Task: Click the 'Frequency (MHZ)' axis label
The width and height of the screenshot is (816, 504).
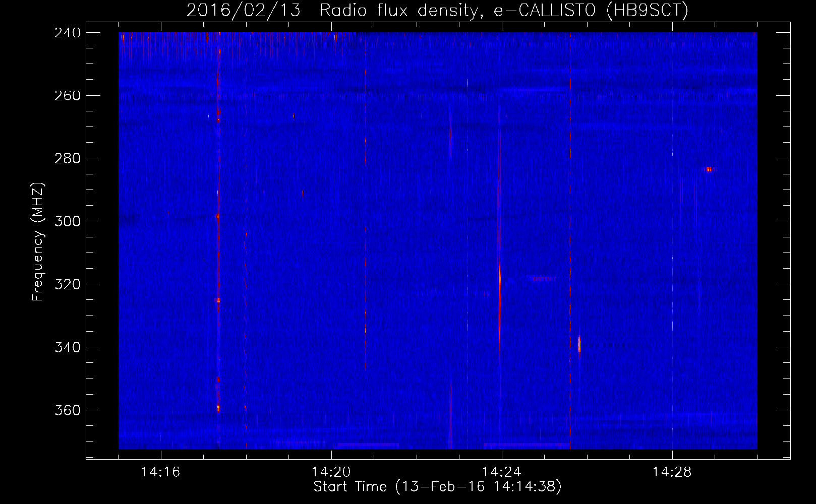Action: pos(38,242)
